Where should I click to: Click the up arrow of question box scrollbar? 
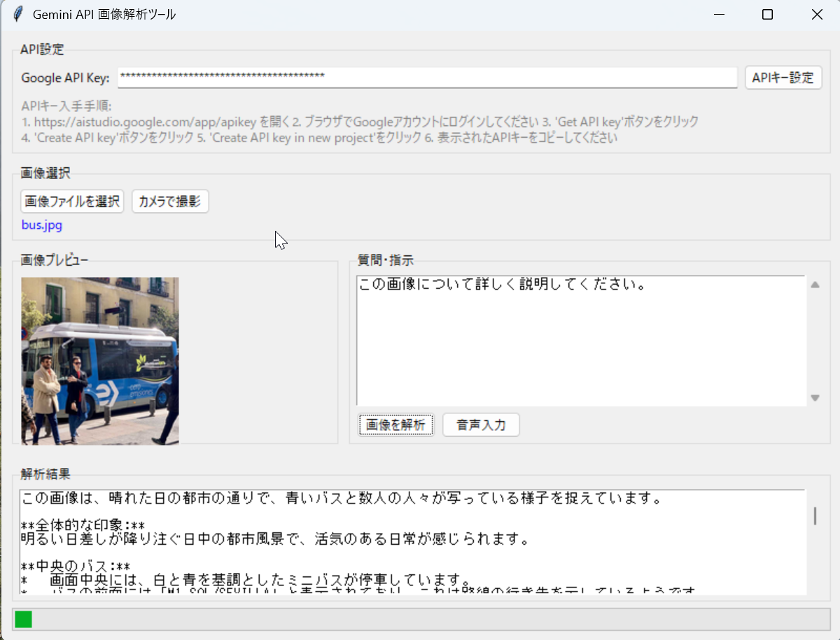coord(815,285)
